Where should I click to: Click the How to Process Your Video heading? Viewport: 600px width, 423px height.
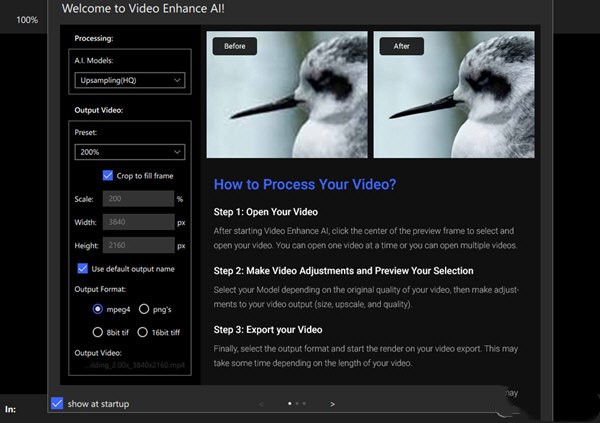(x=305, y=185)
